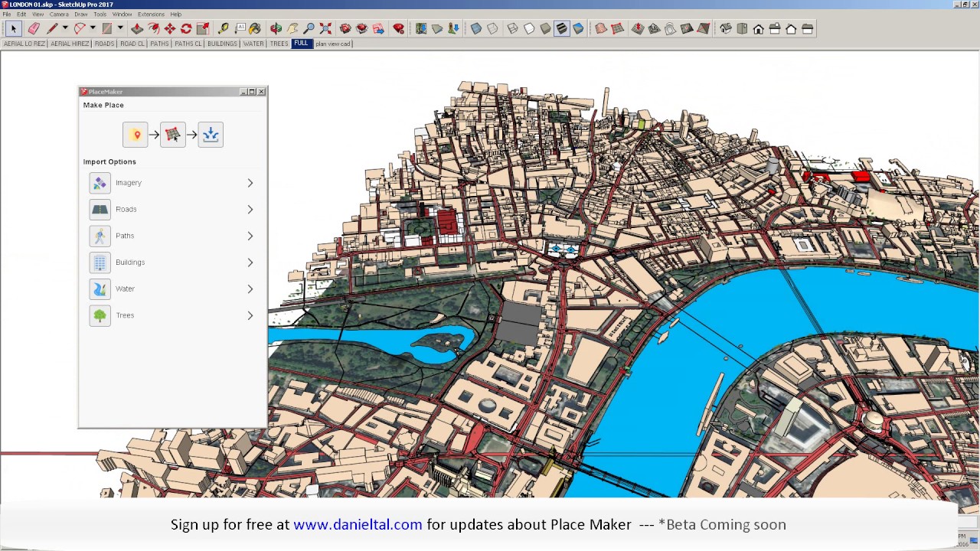
Task: Switch to ROADS scene tab
Action: (104, 44)
